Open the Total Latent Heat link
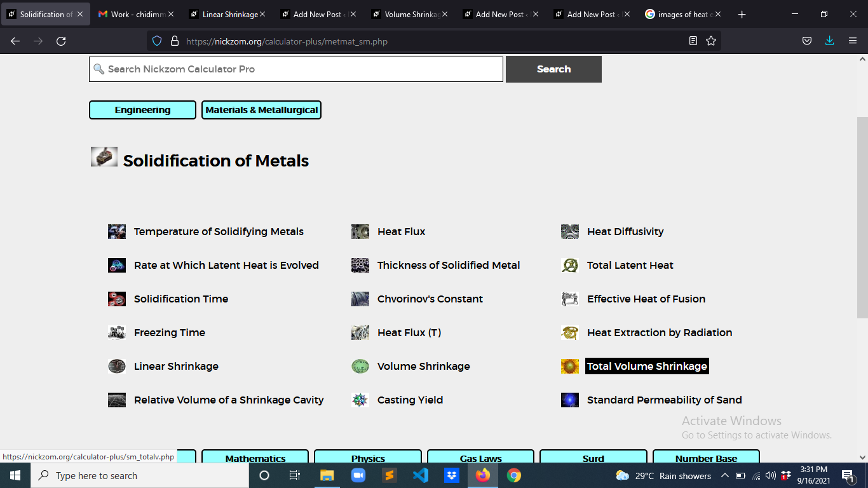The height and width of the screenshot is (488, 868). pyautogui.click(x=630, y=265)
